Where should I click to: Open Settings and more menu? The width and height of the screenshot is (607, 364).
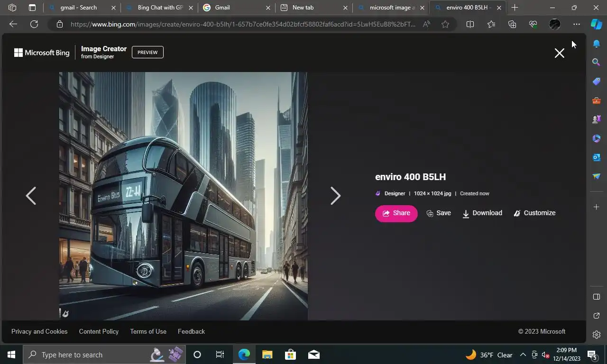pyautogui.click(x=576, y=24)
